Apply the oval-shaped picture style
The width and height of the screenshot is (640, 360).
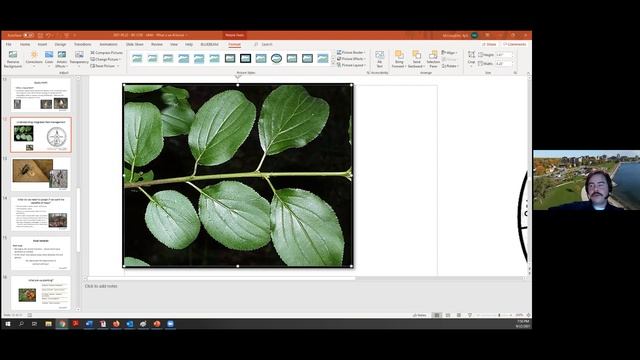point(276,59)
